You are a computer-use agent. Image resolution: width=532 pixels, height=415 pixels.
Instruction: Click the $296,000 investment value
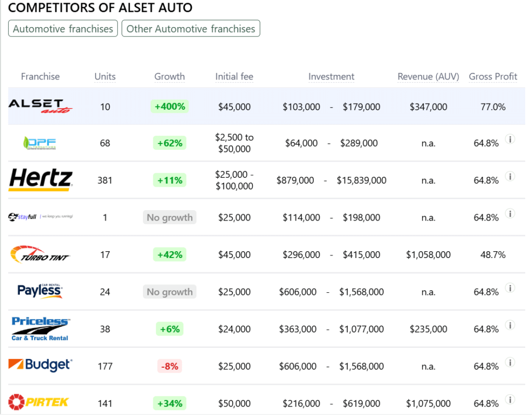pyautogui.click(x=301, y=254)
